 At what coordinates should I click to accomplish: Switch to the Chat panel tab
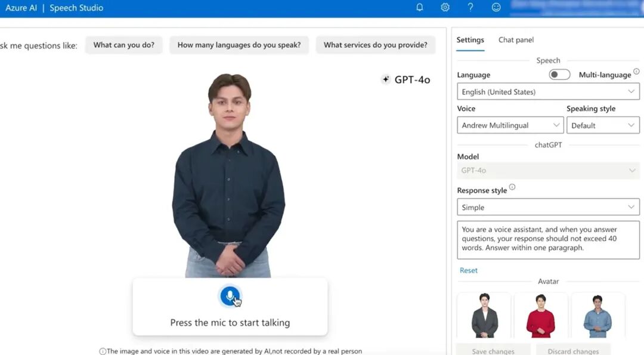[516, 40]
